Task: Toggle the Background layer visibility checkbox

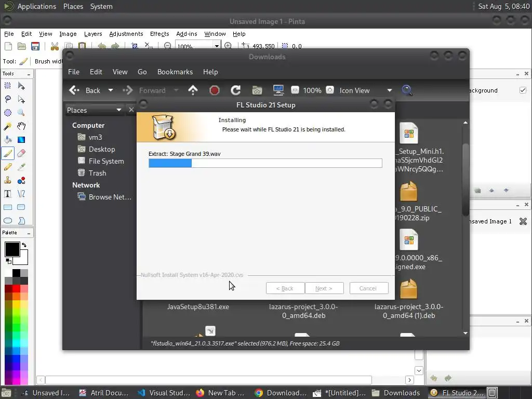Action: point(523,90)
